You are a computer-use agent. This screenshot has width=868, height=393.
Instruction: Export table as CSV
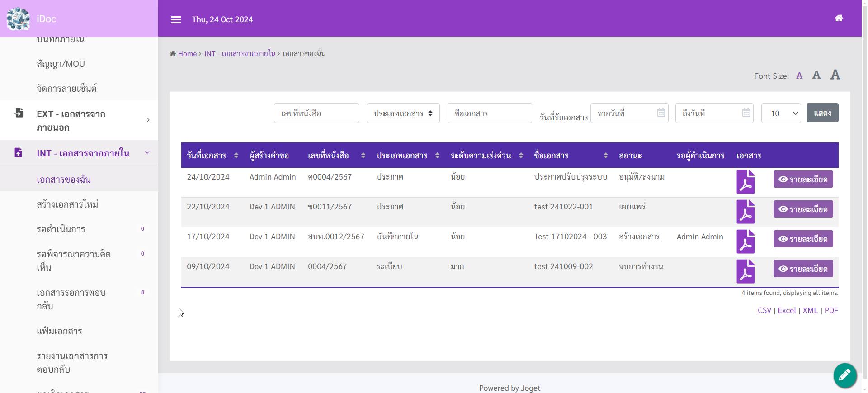tap(764, 310)
